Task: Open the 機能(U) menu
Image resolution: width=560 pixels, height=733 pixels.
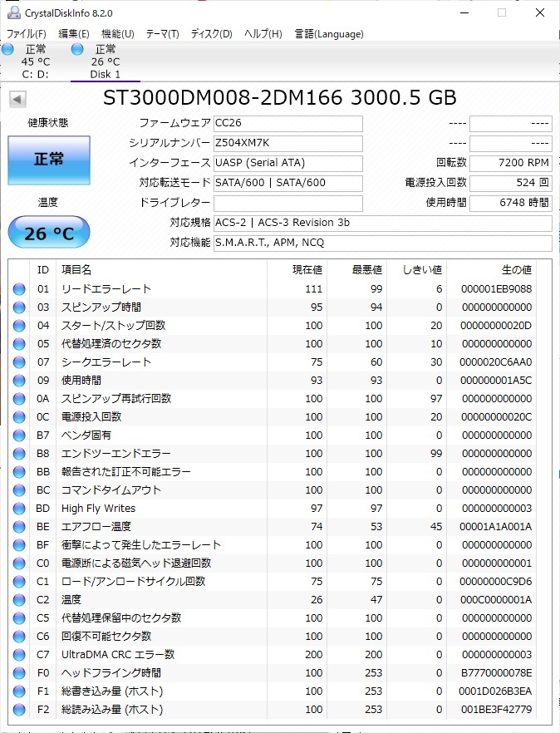Action: pyautogui.click(x=118, y=33)
